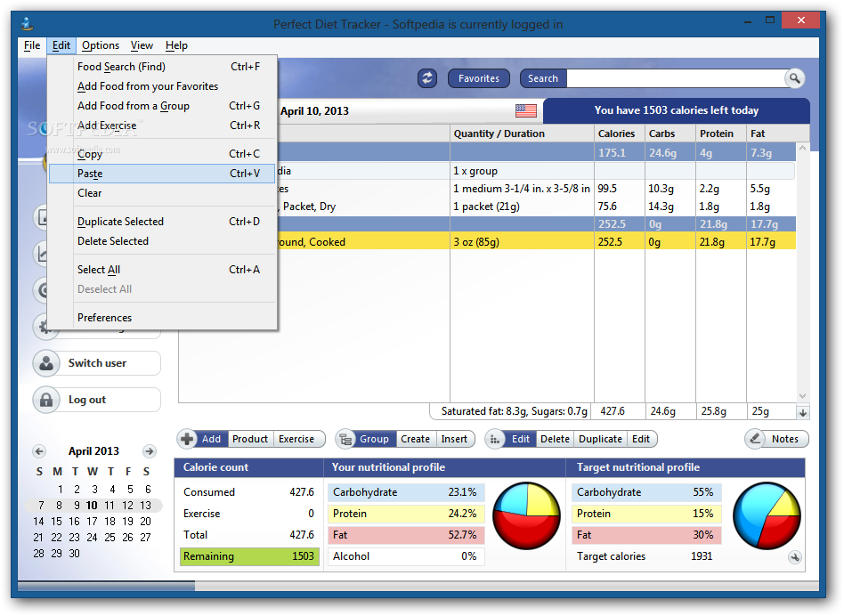Click the Protein column header

[721, 134]
